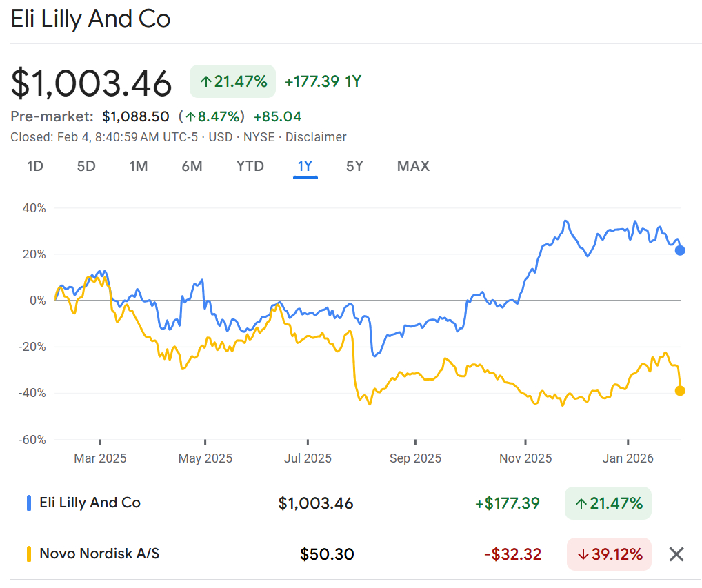Open the 5Y chart range
The image size is (702, 588).
click(x=354, y=166)
